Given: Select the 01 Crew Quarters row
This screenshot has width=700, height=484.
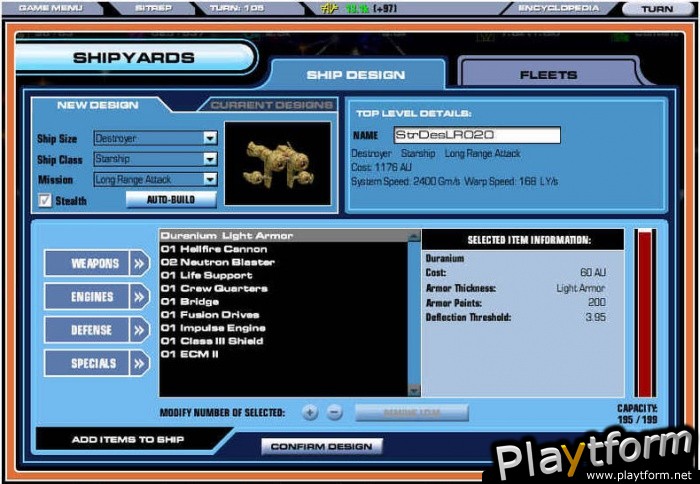Looking at the screenshot, I should (x=283, y=288).
